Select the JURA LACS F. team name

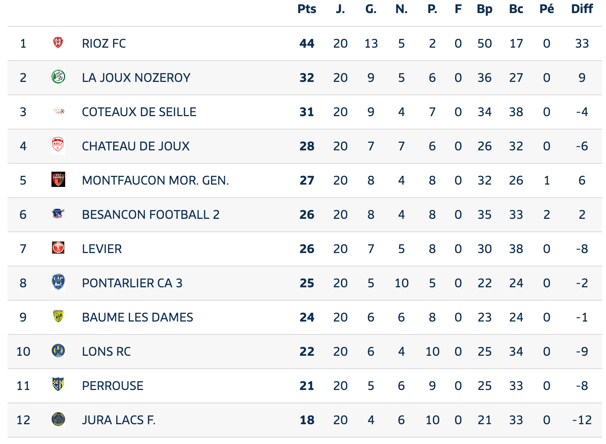pos(119,420)
